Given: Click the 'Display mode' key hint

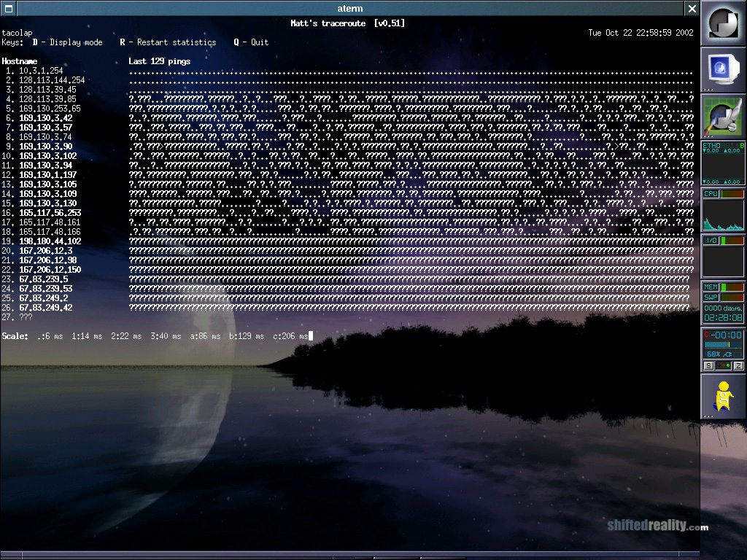Looking at the screenshot, I should pos(68,42).
